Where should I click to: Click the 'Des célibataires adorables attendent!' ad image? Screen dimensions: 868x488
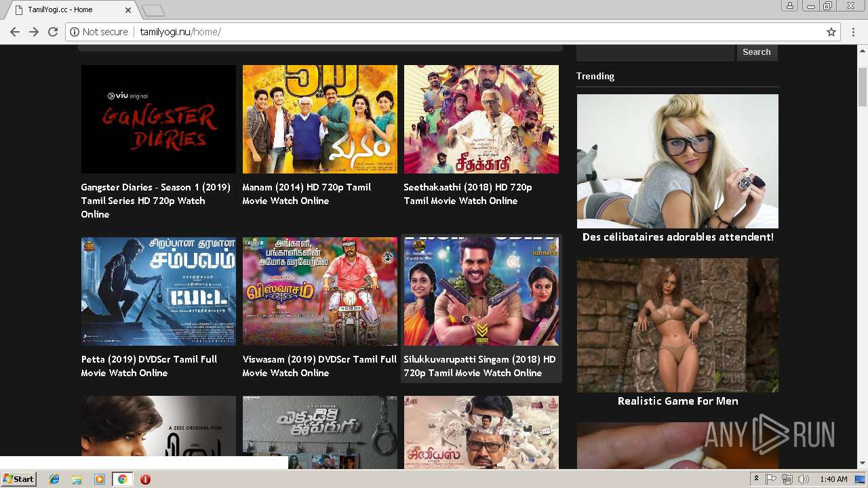[x=677, y=161]
